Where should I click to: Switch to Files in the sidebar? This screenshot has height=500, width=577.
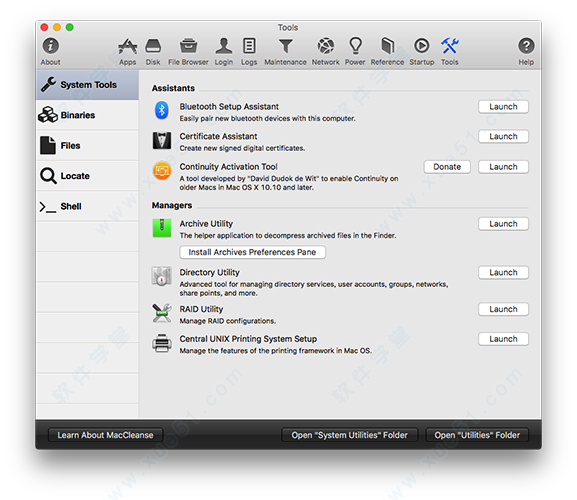(87, 146)
